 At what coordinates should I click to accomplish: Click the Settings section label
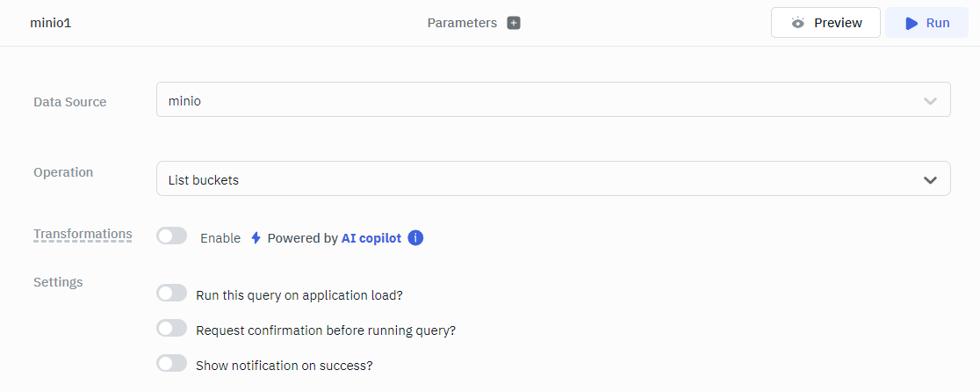pyautogui.click(x=58, y=282)
